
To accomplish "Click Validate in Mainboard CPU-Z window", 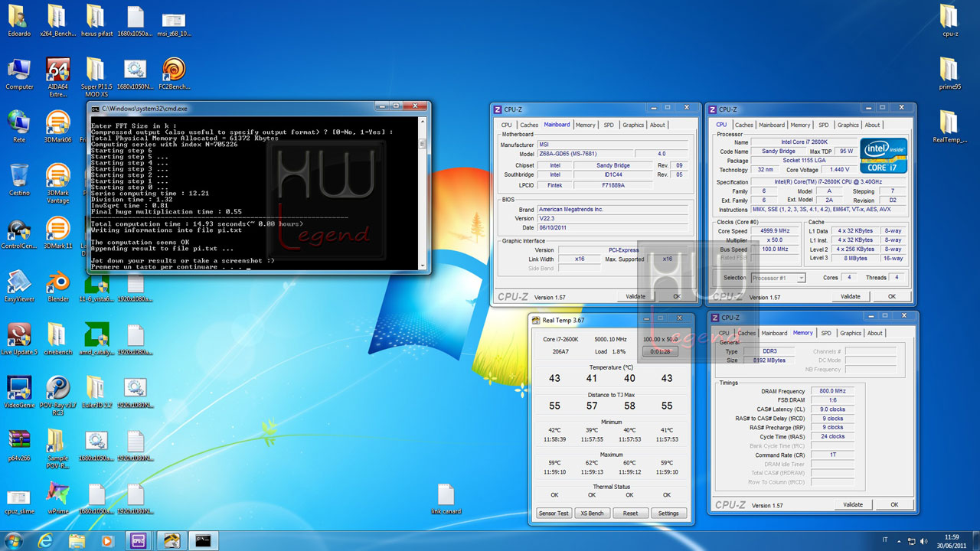I will pyautogui.click(x=635, y=296).
